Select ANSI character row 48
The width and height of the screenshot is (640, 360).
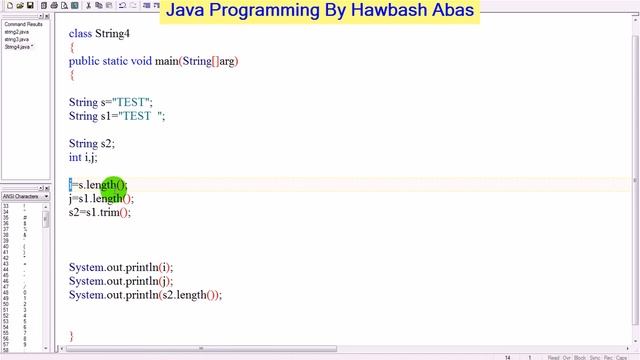[21, 293]
